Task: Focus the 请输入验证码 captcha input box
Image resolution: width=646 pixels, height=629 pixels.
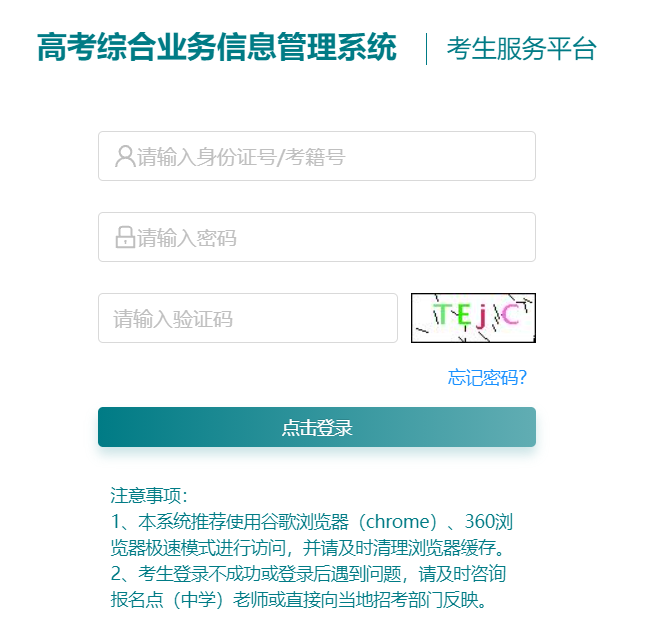Action: pos(248,318)
